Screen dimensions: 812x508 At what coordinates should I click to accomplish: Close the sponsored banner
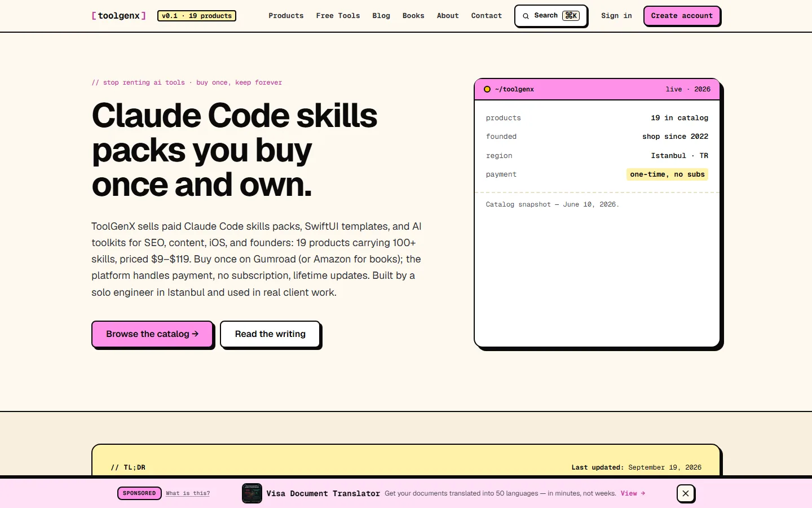(685, 493)
